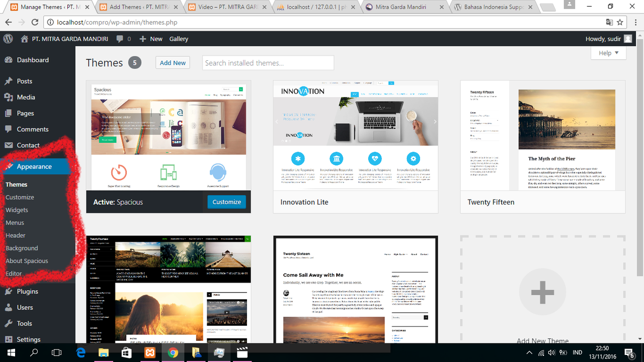
Task: Open Background submenu item
Action: (22, 248)
